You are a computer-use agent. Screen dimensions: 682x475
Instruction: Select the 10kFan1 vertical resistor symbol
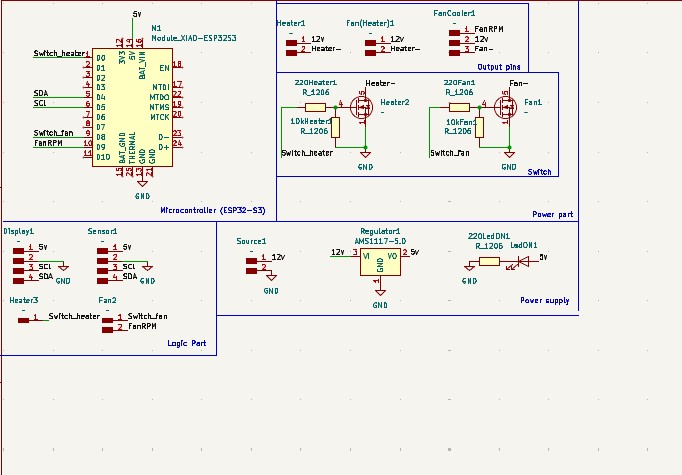click(479, 128)
